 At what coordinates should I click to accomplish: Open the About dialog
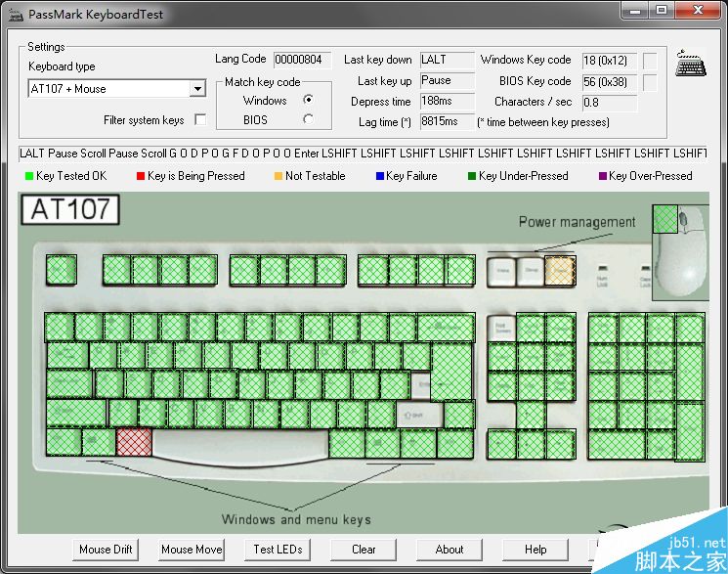point(450,550)
